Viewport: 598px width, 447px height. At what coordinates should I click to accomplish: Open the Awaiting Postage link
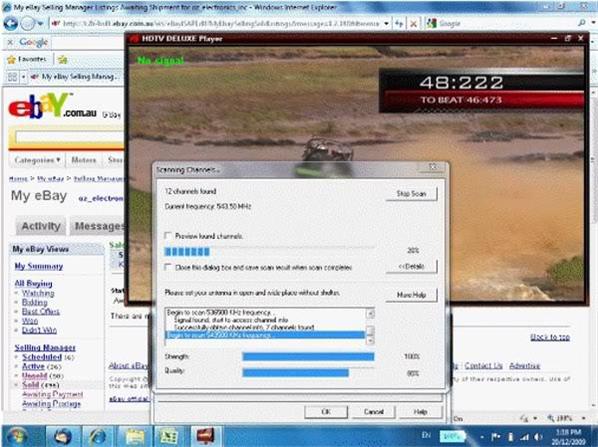click(51, 403)
